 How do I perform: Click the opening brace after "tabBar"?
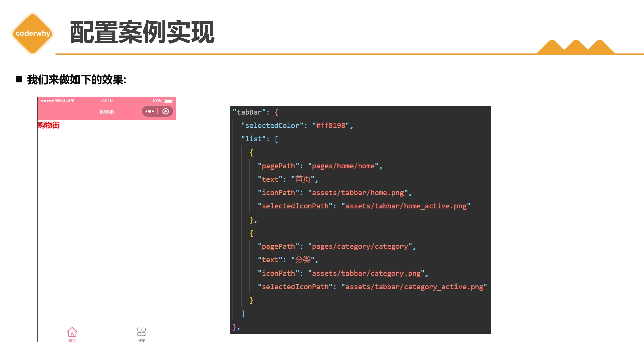276,112
